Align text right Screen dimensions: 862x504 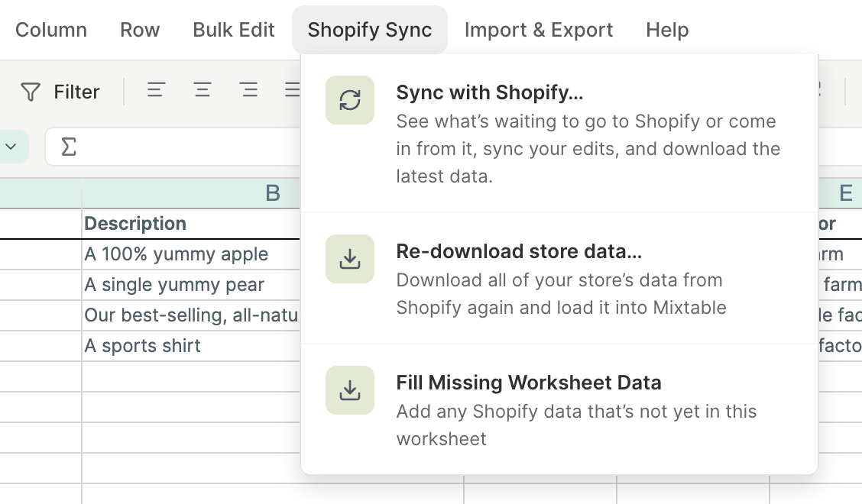click(x=248, y=89)
